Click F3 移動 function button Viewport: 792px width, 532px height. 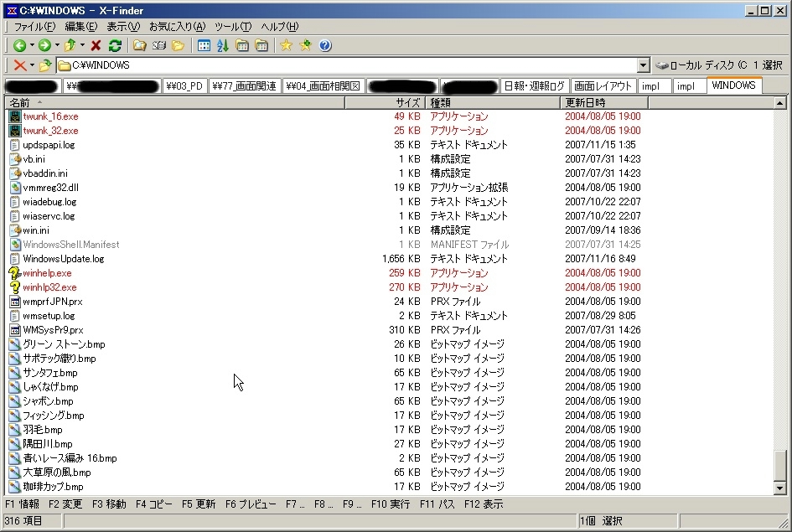pyautogui.click(x=109, y=504)
